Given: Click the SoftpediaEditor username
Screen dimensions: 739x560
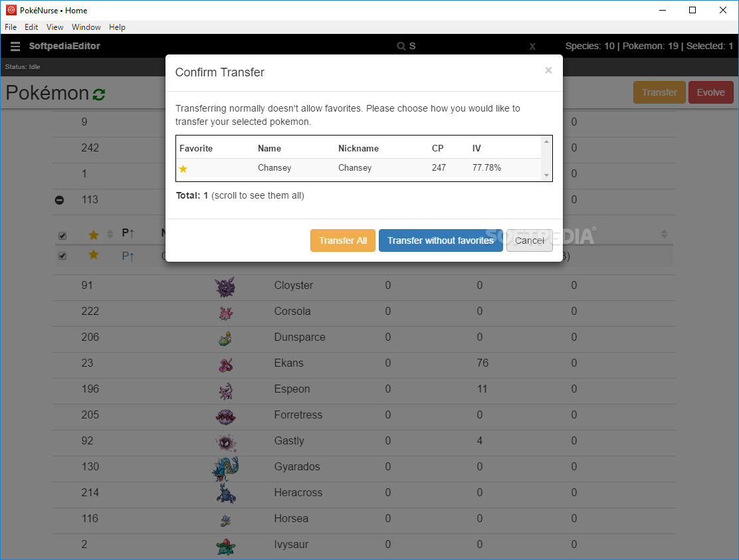Looking at the screenshot, I should point(64,46).
